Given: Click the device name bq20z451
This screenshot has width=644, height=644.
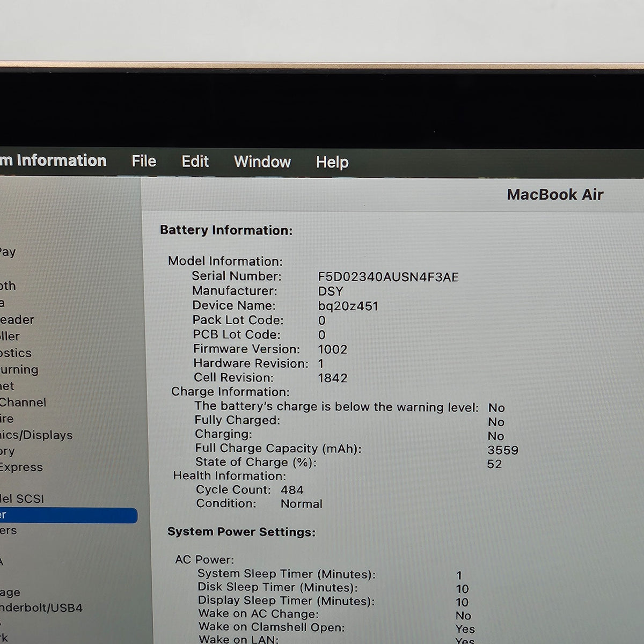Looking at the screenshot, I should point(348,306).
